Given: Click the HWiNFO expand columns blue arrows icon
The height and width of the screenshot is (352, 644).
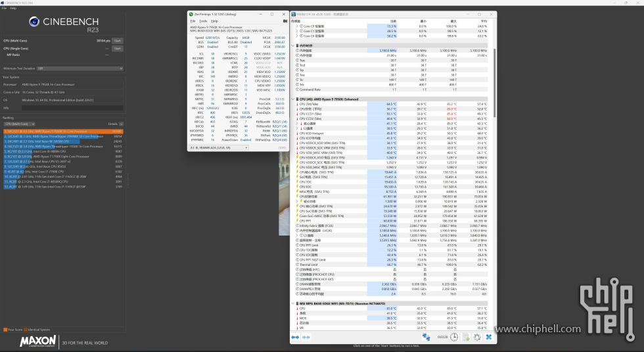Looking at the screenshot, I should [x=295, y=337].
